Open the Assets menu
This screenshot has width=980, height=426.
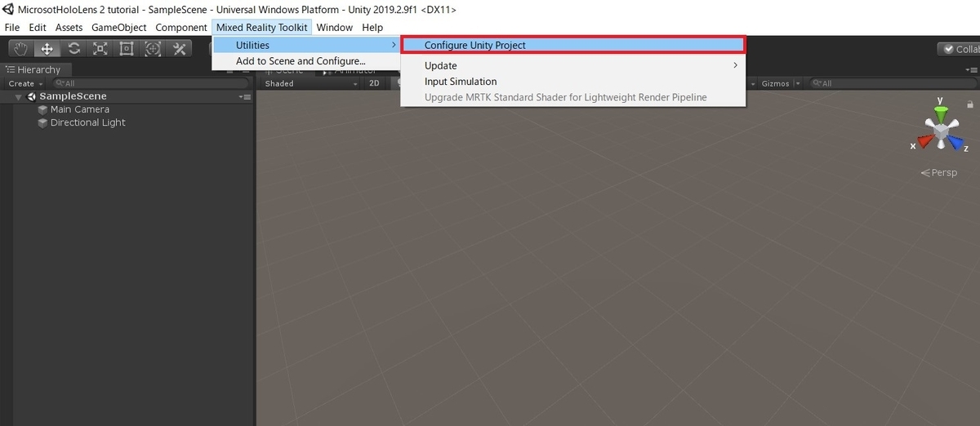69,27
